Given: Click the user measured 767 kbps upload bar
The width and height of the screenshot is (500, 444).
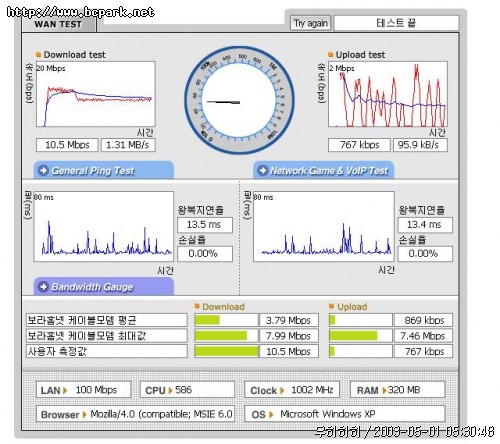Looking at the screenshot, I should pos(360,351).
